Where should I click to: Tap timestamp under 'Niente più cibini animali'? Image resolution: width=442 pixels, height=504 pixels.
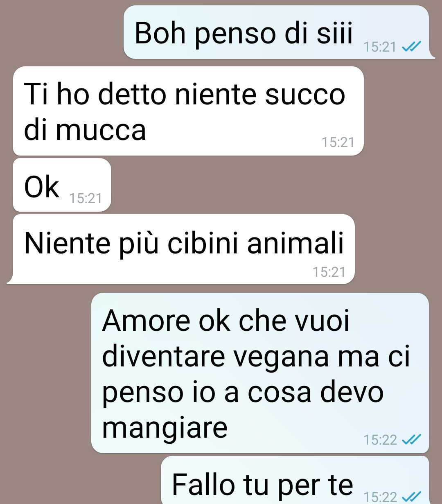tap(329, 272)
